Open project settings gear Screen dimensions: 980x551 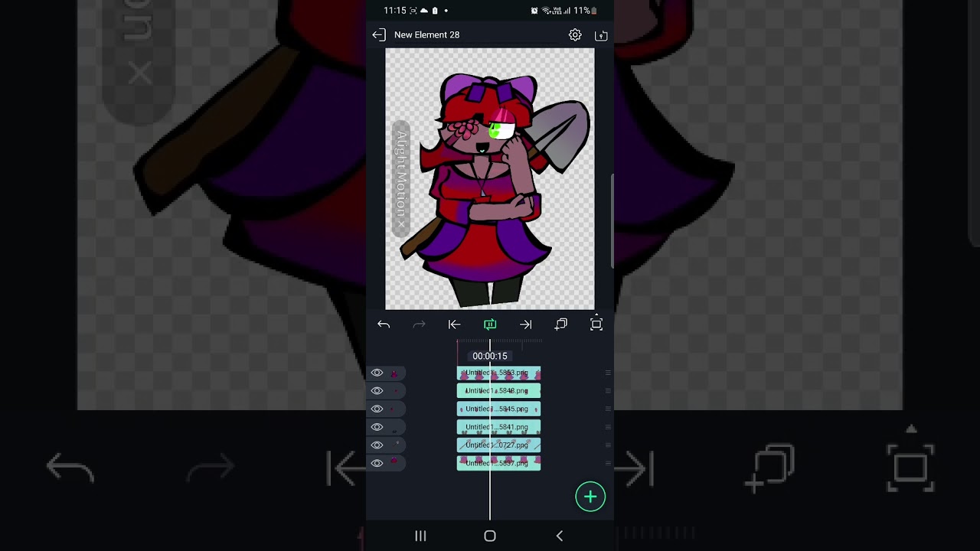[x=575, y=34]
